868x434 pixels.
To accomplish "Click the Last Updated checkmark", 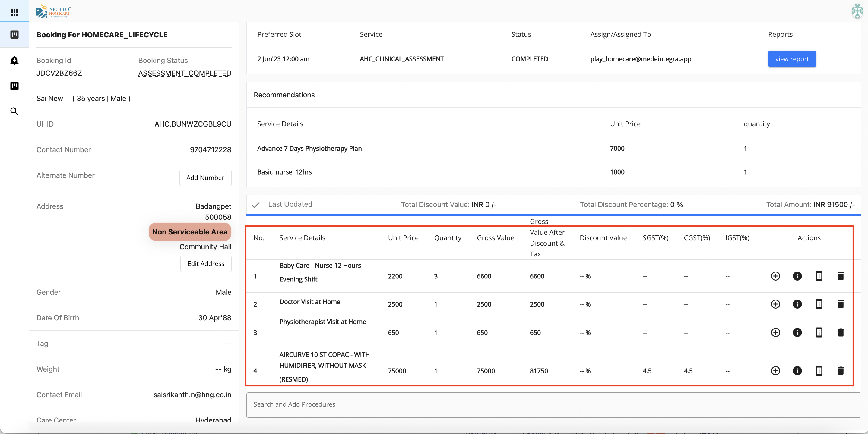I will pyautogui.click(x=256, y=205).
